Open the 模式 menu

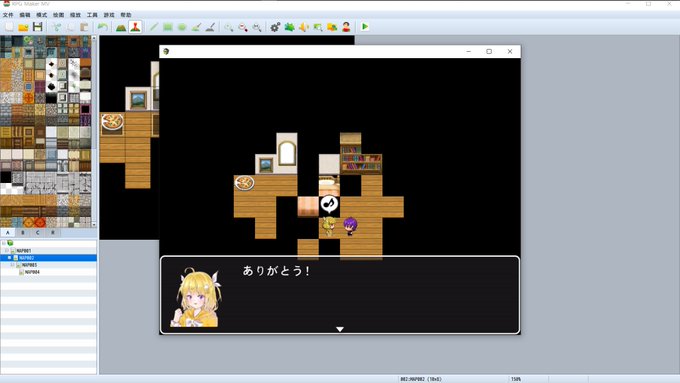(x=42, y=15)
